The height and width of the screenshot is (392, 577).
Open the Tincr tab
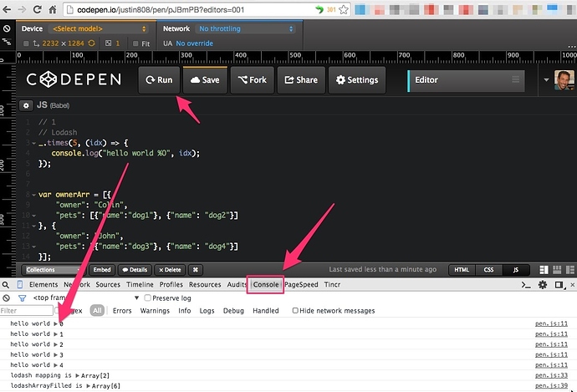click(x=332, y=285)
